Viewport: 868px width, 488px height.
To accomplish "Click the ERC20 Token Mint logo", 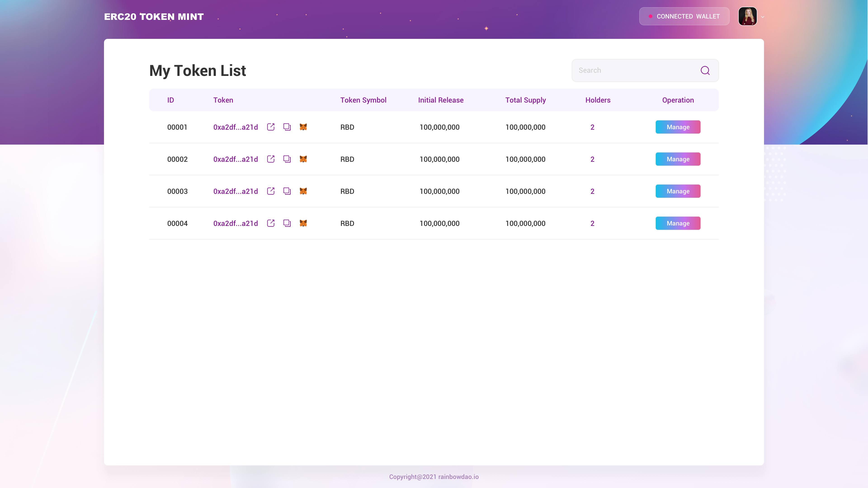I will coord(154,16).
